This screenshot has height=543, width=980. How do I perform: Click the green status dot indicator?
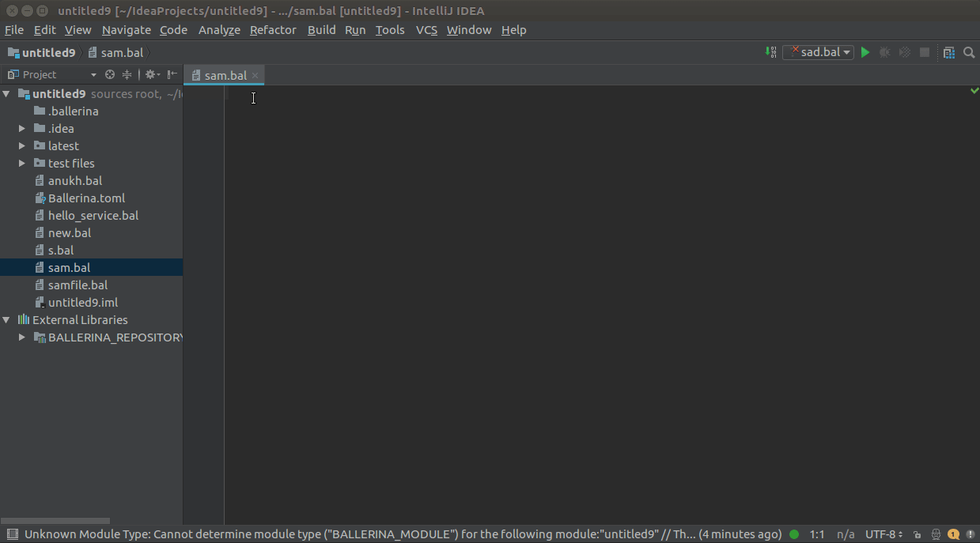pos(794,534)
